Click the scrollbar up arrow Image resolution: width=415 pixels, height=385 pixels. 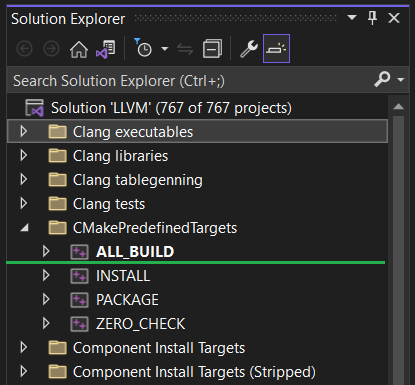(x=399, y=107)
